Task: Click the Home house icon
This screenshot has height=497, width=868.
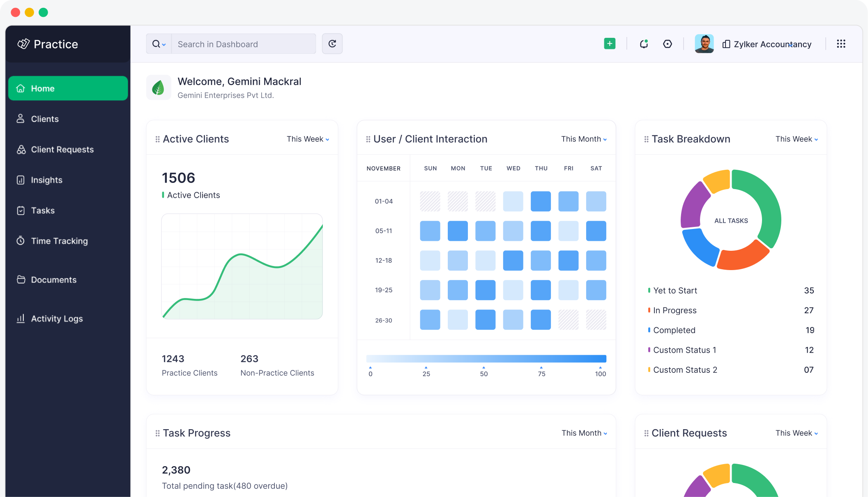Action: pos(21,88)
